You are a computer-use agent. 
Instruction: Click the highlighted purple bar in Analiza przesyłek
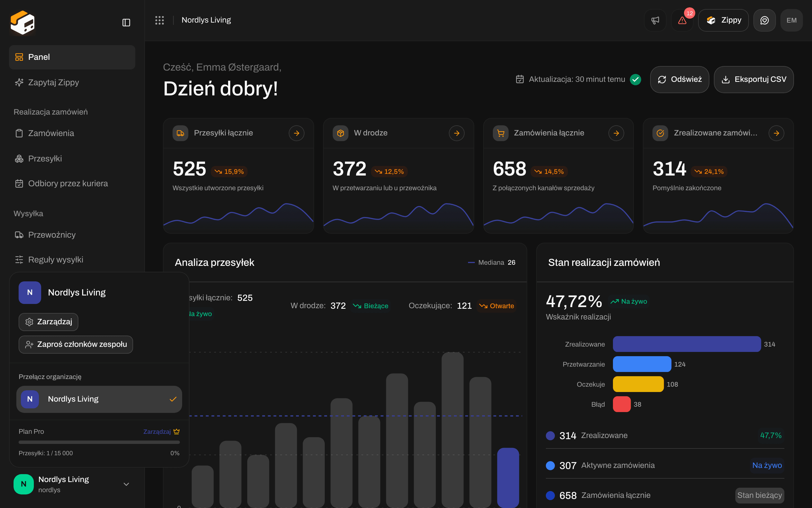point(508,478)
